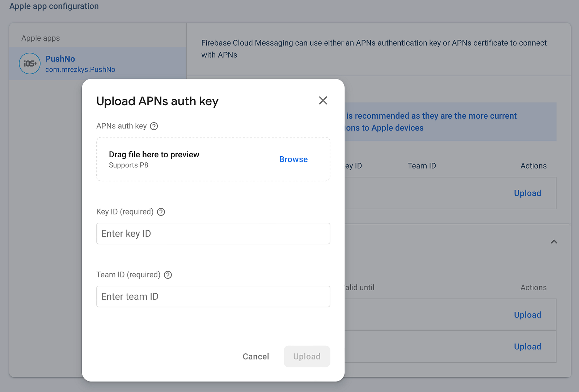Close the Upload APNs auth key dialog
The image size is (579, 392).
point(323,100)
